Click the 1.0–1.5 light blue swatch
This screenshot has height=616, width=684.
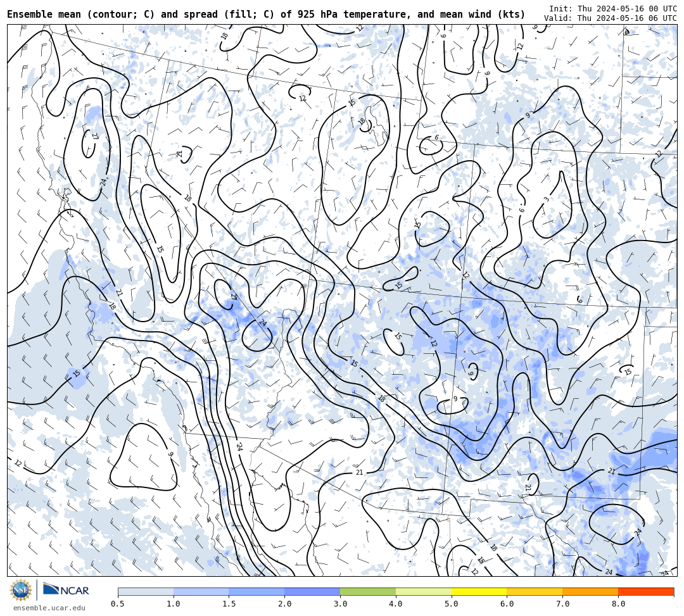click(201, 591)
